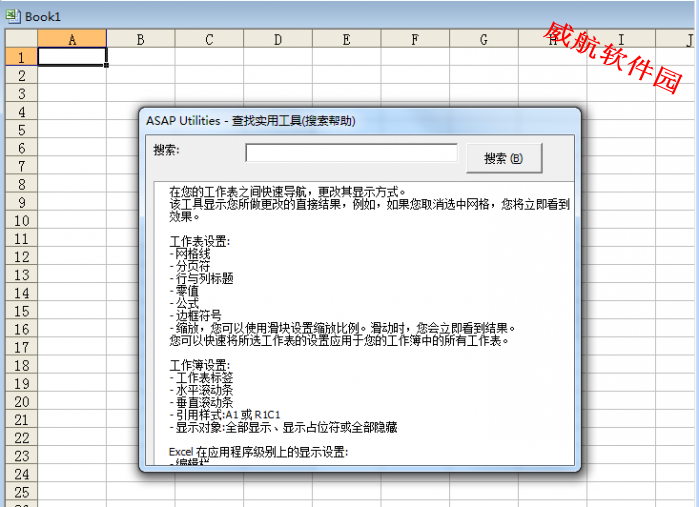This screenshot has width=699, height=507.
Task: Select column G header
Action: point(484,39)
